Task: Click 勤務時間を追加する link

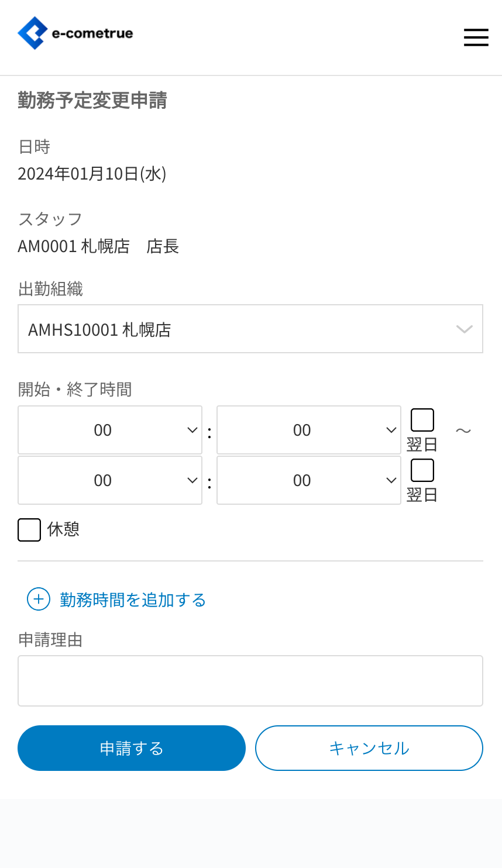Action: pos(133,600)
